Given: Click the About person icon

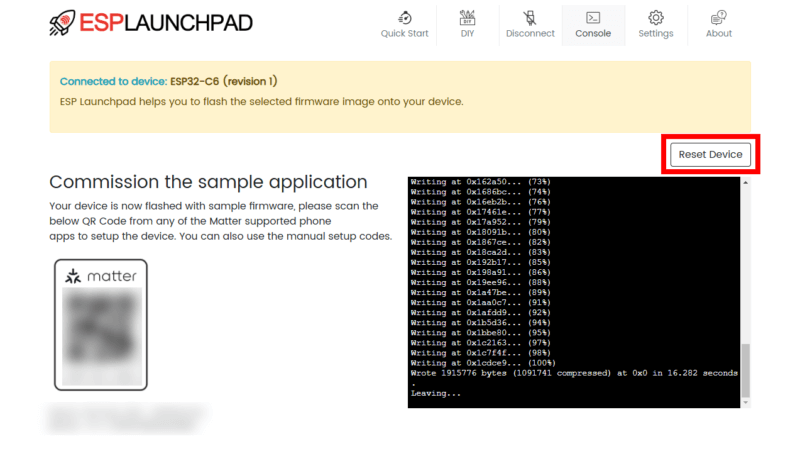Looking at the screenshot, I should (718, 17).
